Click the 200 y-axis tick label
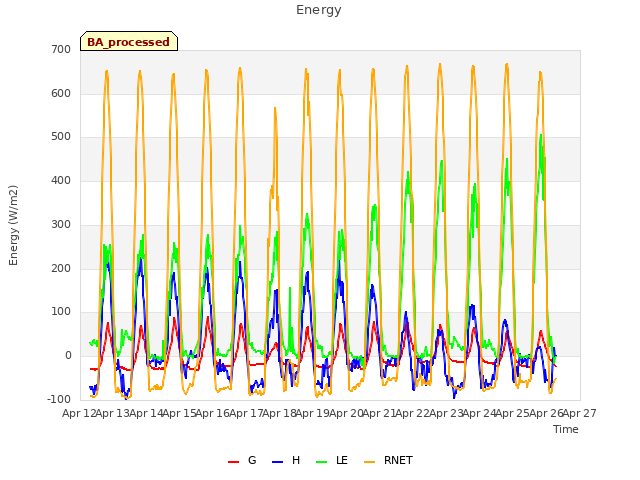Viewport: 640px width, 480px height. (x=61, y=268)
